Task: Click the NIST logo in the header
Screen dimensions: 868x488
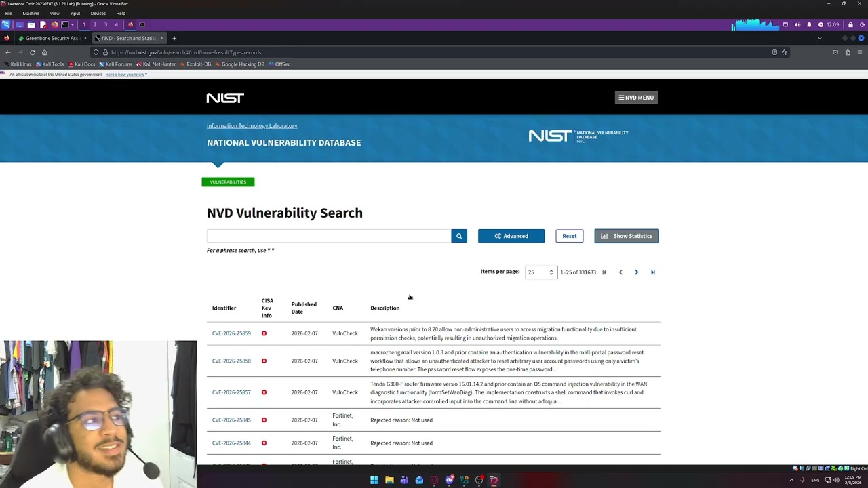Action: [225, 98]
